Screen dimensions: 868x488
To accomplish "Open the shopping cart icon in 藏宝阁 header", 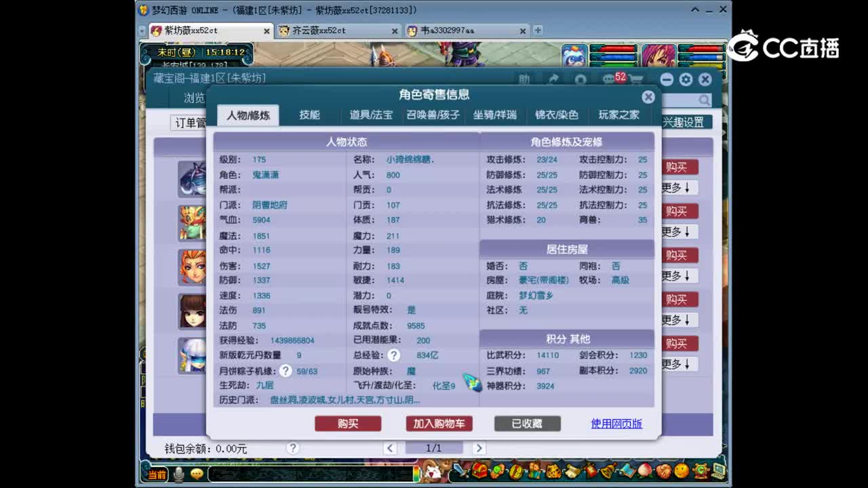I will [636, 80].
